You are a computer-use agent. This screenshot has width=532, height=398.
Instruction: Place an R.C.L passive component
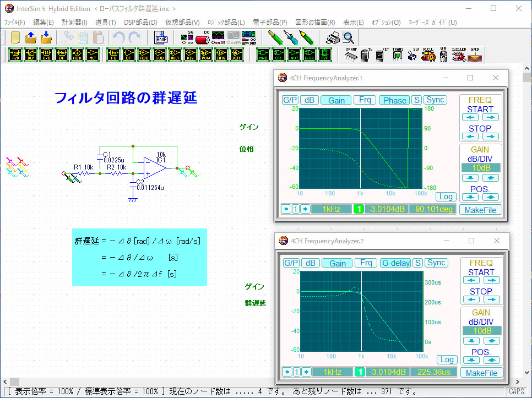click(x=428, y=54)
